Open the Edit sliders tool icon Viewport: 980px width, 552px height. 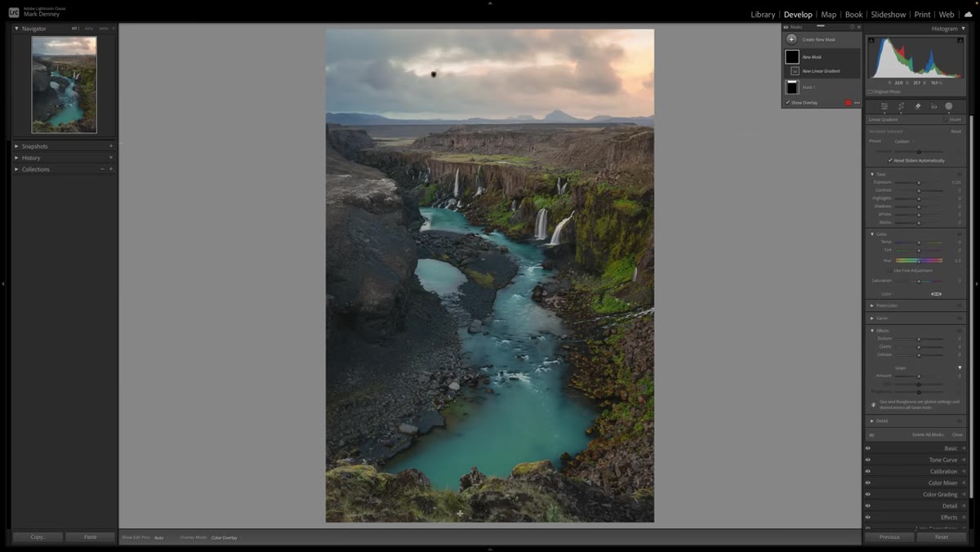(884, 106)
